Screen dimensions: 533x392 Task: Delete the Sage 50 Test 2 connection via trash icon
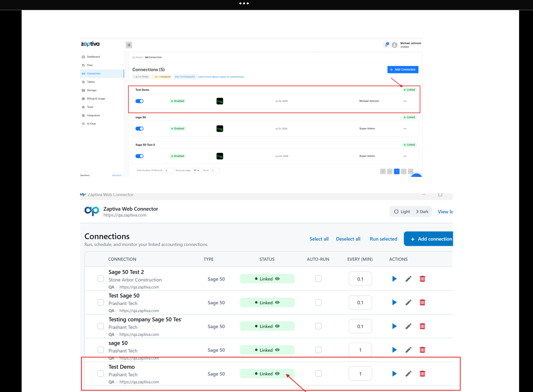(x=422, y=279)
